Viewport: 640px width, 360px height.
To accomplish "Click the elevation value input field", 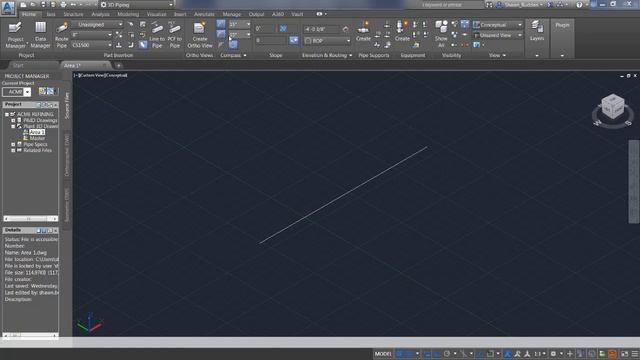I will (x=322, y=29).
